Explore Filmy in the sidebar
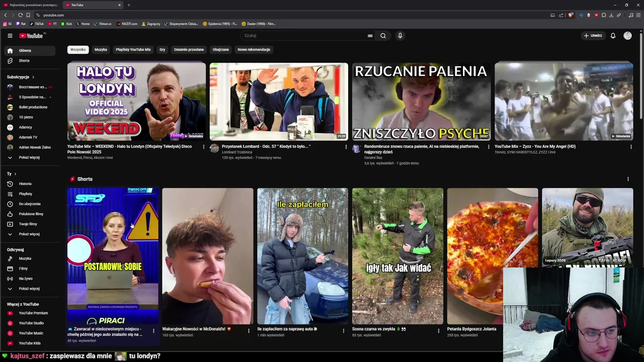 30,268
